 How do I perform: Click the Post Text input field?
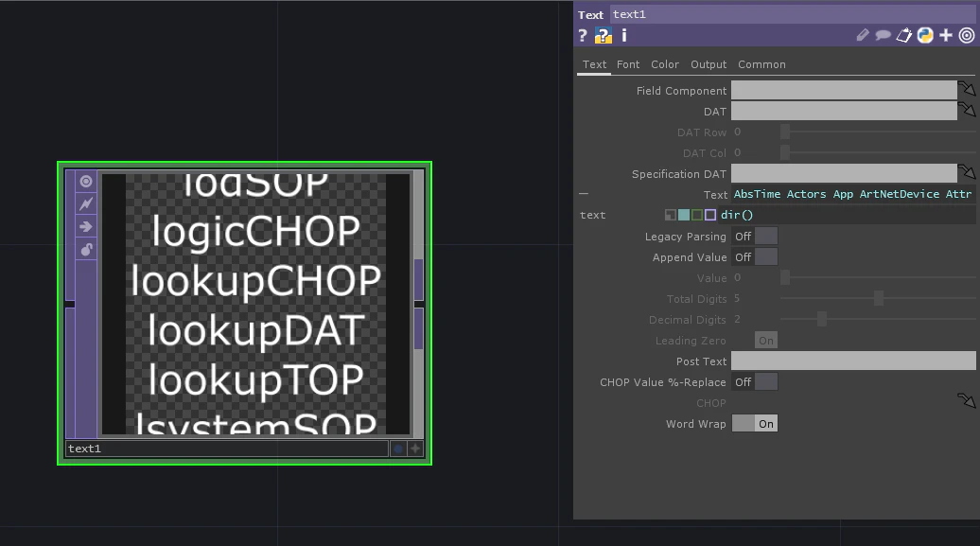click(x=853, y=361)
